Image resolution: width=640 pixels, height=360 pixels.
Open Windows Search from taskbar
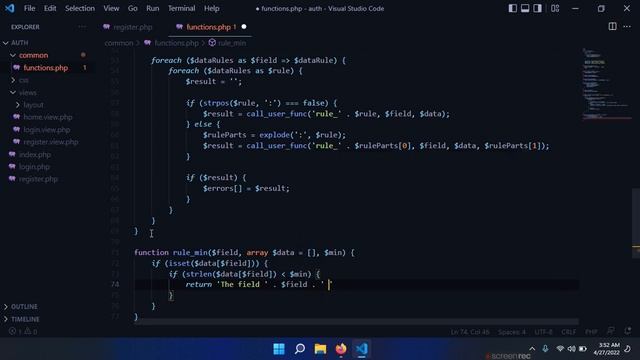[x=300, y=349]
